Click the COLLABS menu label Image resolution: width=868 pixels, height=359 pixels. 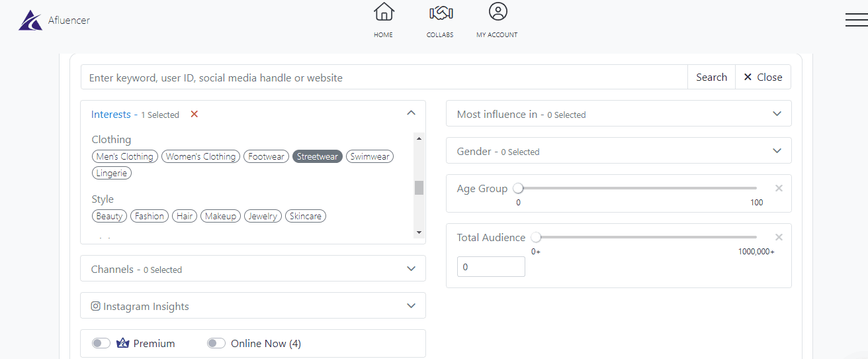[440, 34]
